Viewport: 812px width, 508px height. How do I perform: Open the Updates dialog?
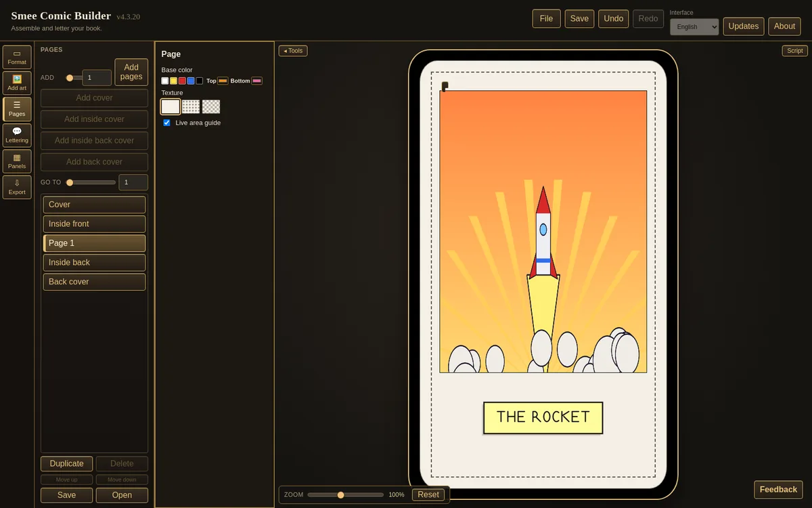click(x=744, y=26)
